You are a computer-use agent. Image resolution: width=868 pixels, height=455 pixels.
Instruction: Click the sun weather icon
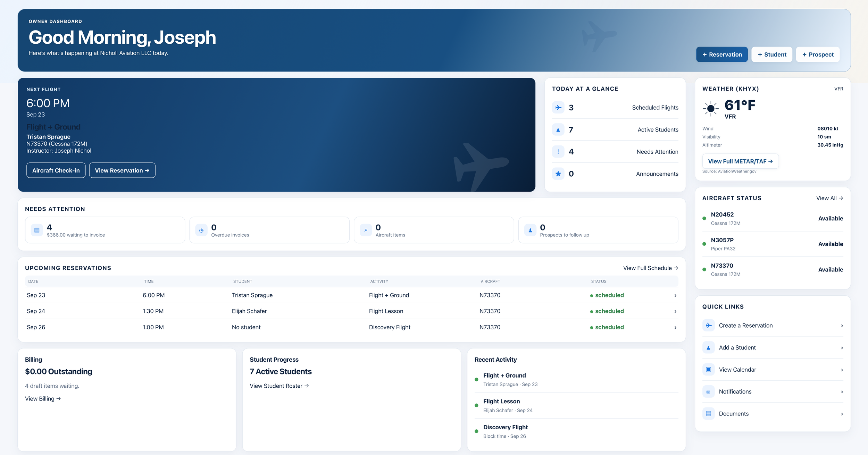pos(711,109)
